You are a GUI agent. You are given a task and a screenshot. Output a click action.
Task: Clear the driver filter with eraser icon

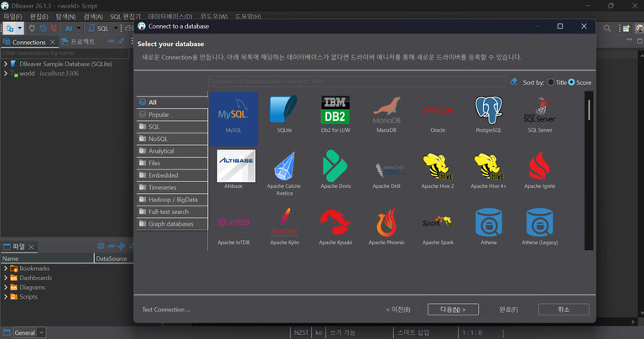click(x=513, y=81)
